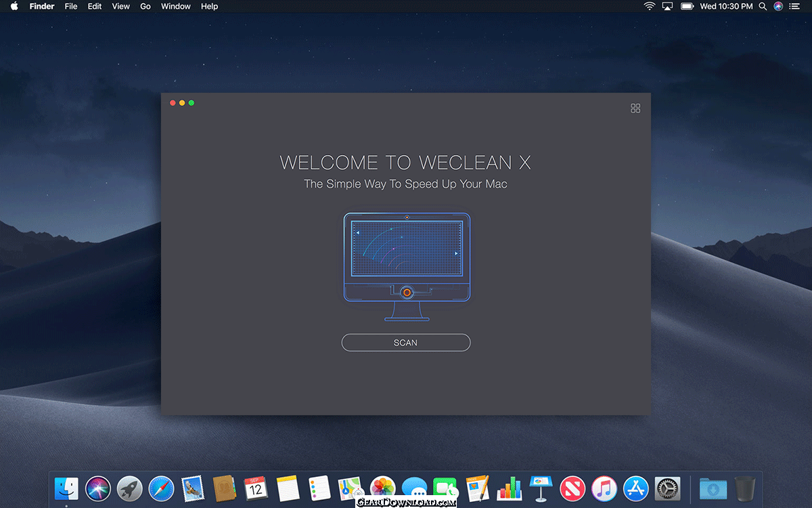Open the Help menu
Viewport: 812px width, 508px height.
coord(210,6)
